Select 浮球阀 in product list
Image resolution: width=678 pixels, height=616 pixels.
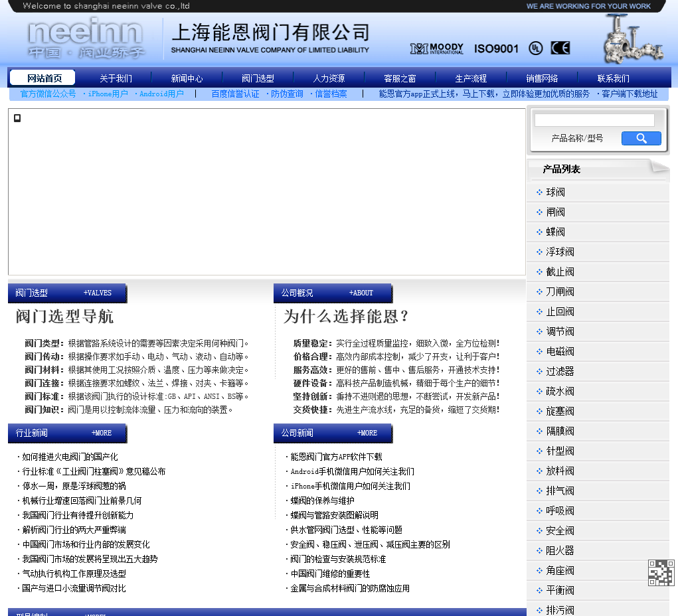pos(560,252)
